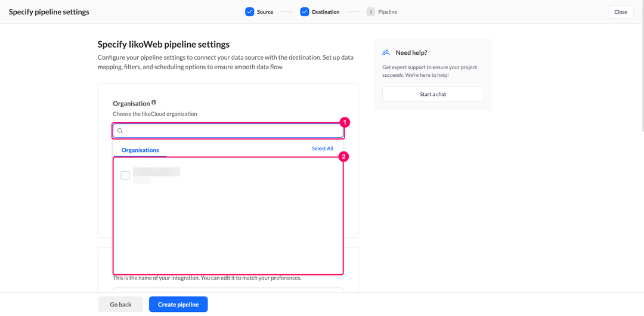Focus the organisation search field
644x316 pixels.
pos(228,131)
